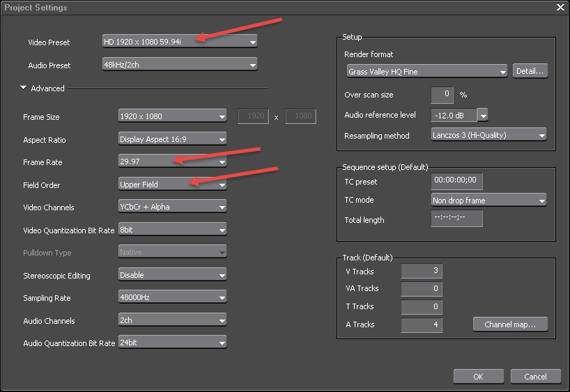Open the Video Channels dropdown
The image size is (570, 392).
click(172, 207)
